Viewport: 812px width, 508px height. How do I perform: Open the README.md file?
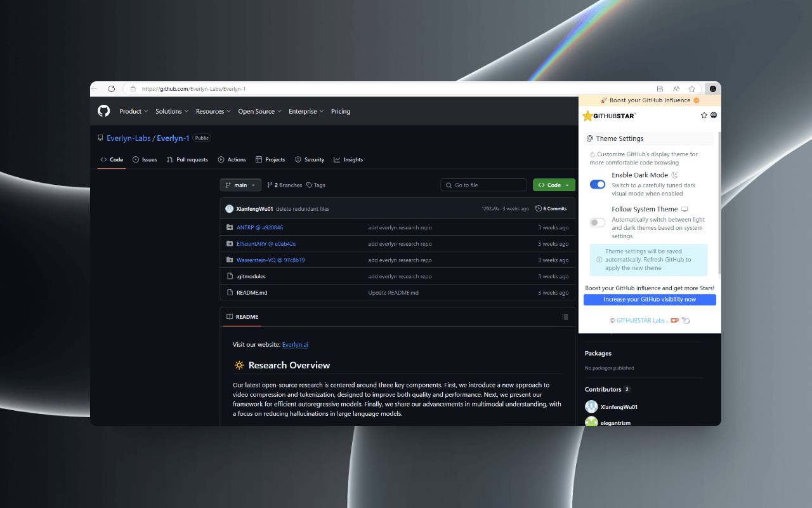pyautogui.click(x=252, y=293)
